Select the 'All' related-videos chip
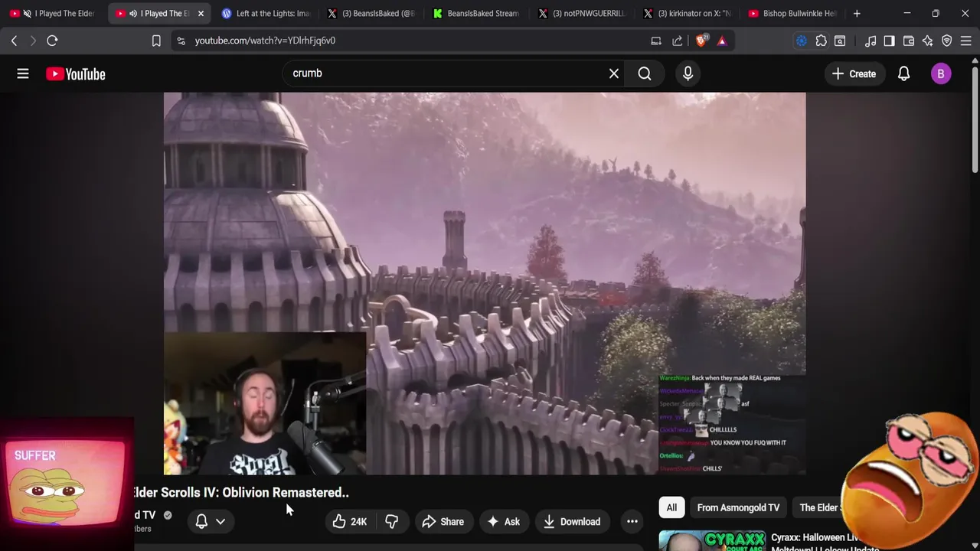The height and width of the screenshot is (551, 980). [671, 507]
